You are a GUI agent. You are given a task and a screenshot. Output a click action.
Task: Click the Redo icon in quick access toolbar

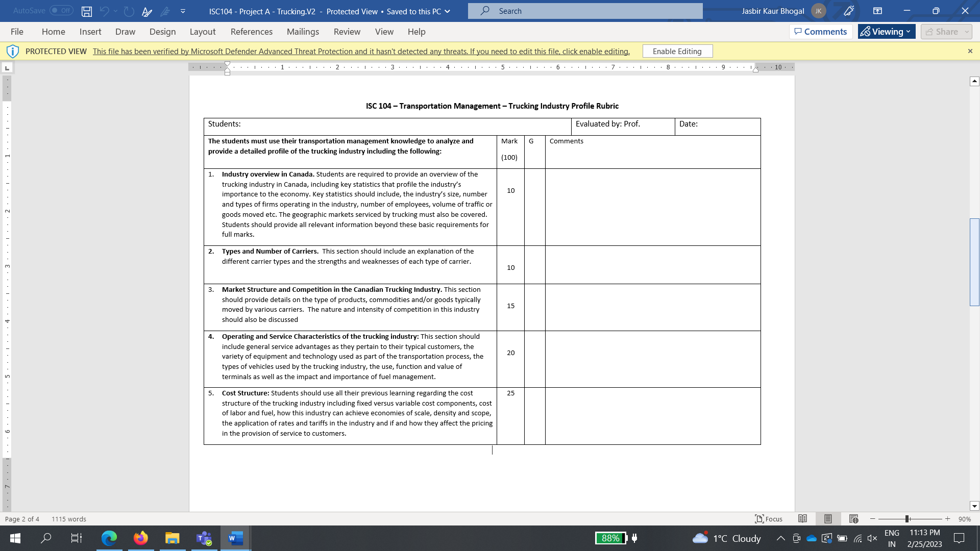(x=129, y=11)
